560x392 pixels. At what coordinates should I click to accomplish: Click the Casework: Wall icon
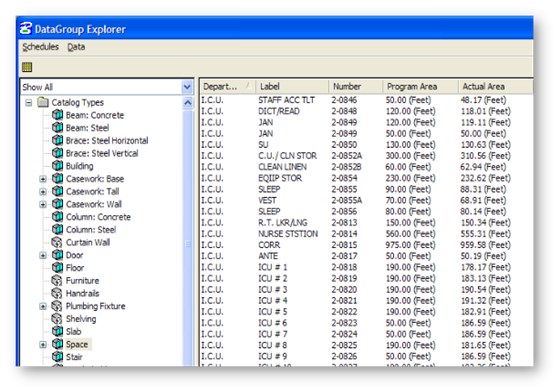[x=57, y=204]
